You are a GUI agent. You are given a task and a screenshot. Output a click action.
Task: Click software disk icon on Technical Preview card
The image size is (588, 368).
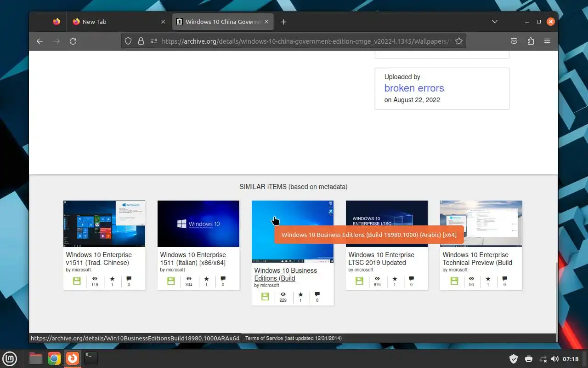coord(454,281)
